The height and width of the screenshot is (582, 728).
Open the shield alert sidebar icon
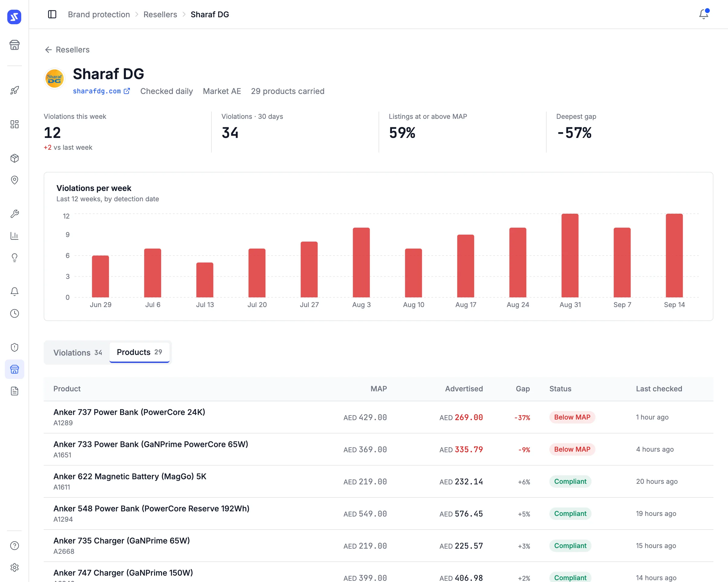[x=14, y=347]
